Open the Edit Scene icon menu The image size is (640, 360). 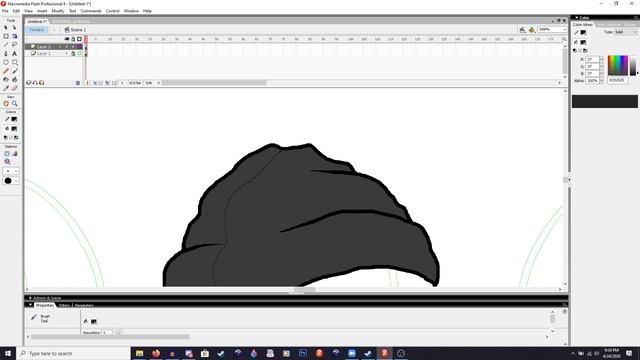pos(523,30)
